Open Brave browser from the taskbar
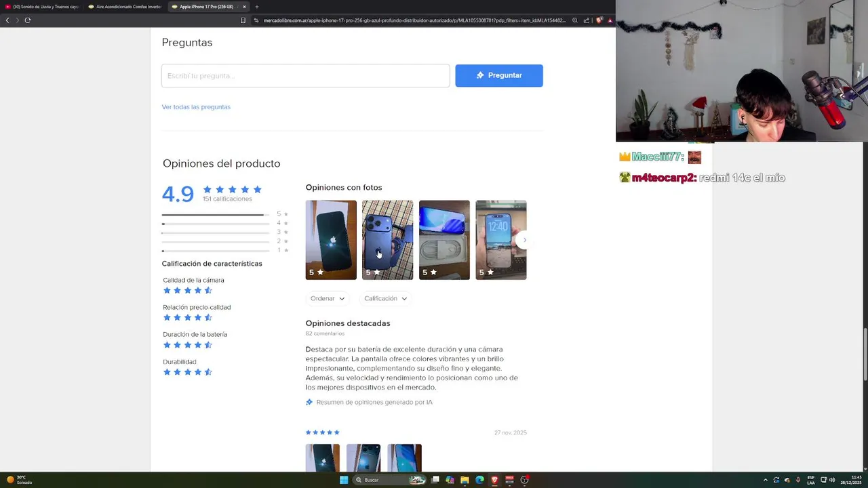This screenshot has width=868, height=488. click(x=494, y=480)
